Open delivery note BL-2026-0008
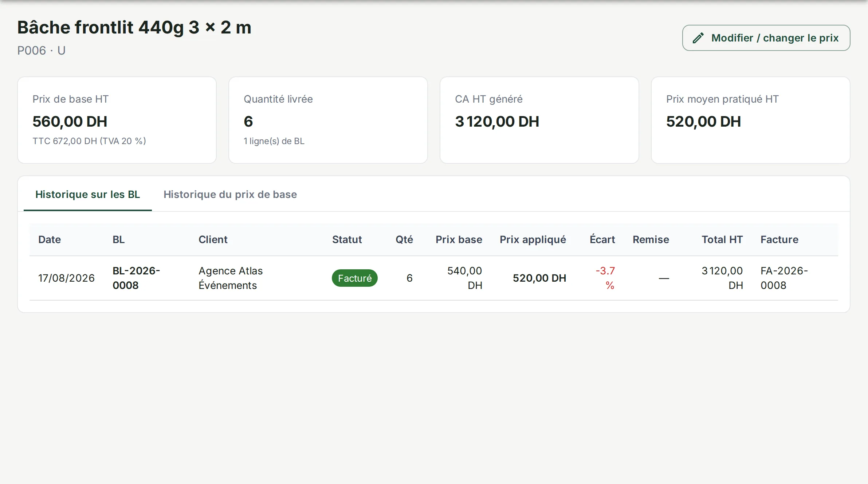Screen dimensions: 868x484 136,278
